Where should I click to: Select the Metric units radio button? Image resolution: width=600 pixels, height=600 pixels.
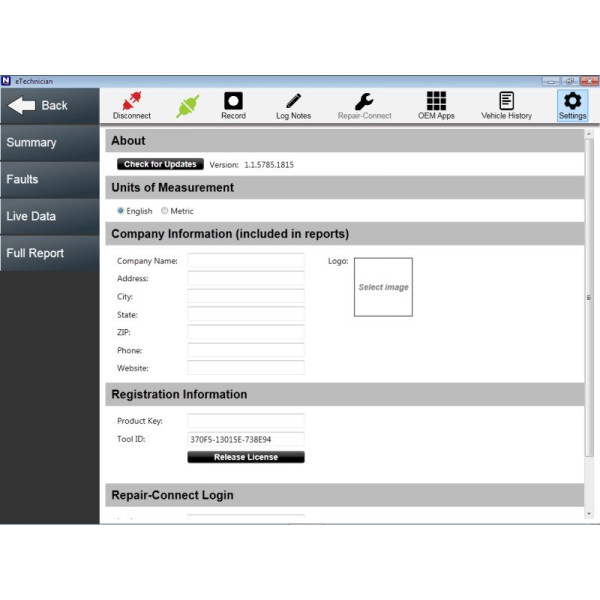click(165, 211)
